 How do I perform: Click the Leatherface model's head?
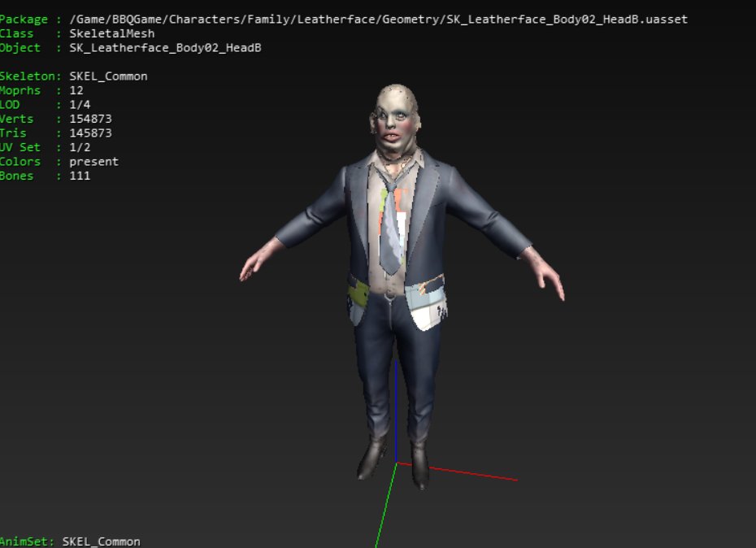(396, 120)
